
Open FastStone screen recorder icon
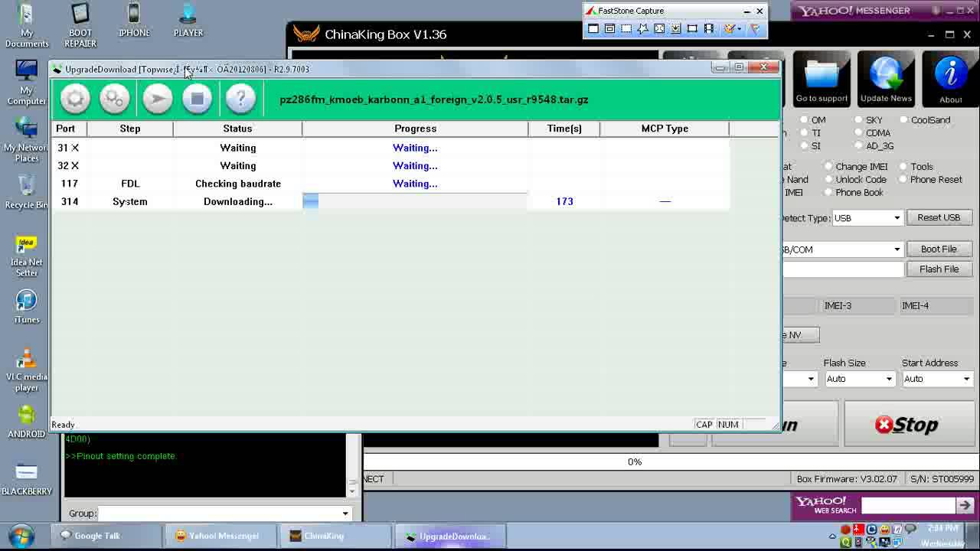[x=709, y=28]
